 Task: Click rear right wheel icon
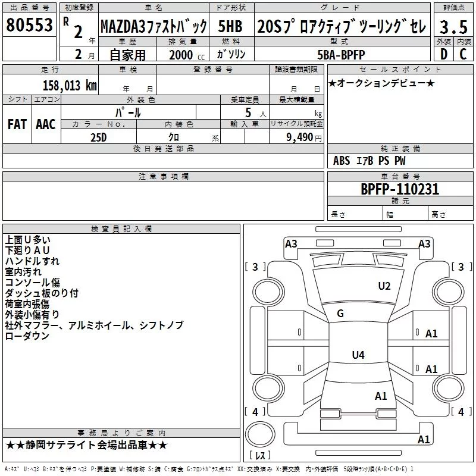click(x=449, y=388)
